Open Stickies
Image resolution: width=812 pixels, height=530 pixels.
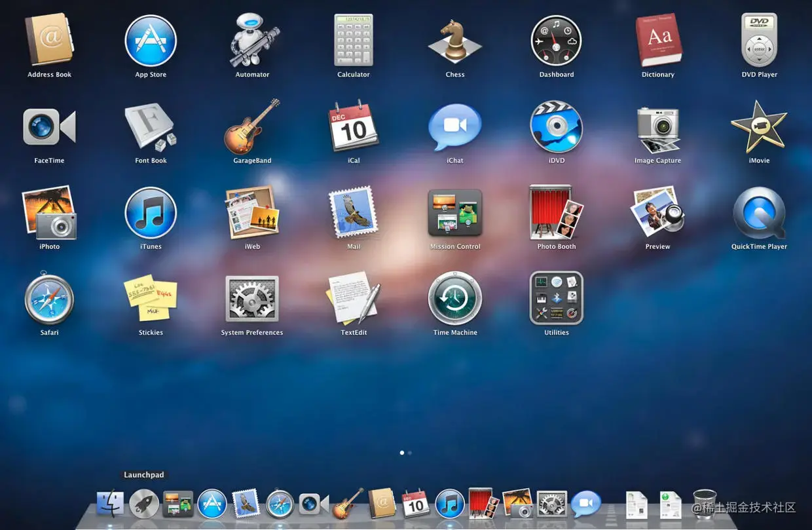pos(151,299)
